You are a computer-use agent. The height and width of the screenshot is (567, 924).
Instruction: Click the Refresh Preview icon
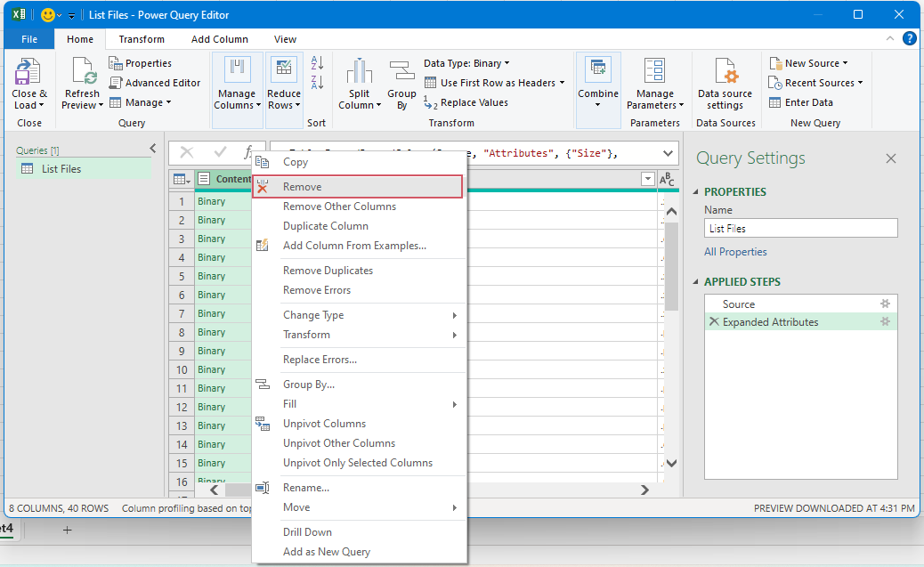(83, 71)
